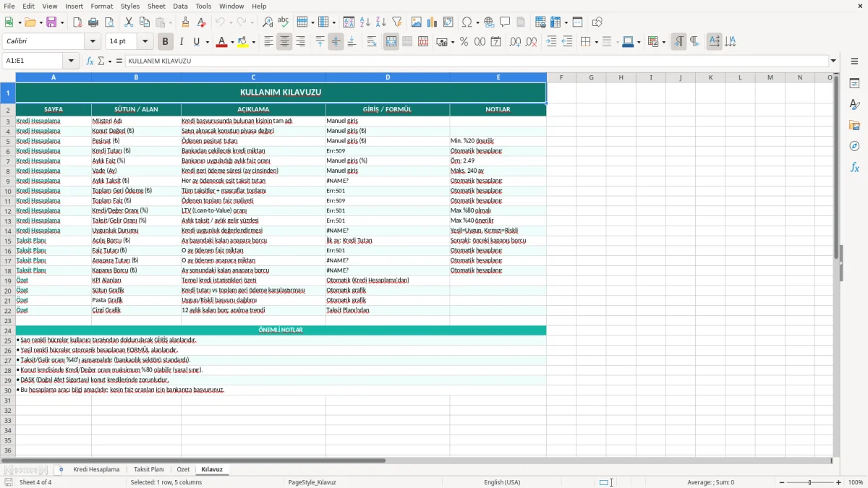Open the Font Name dropdown
The height and width of the screenshot is (488, 868).
91,42
